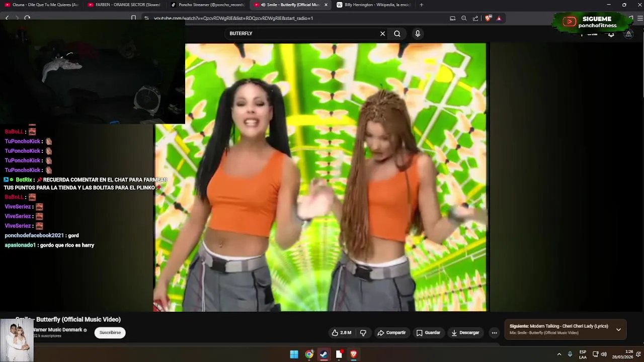The image size is (644, 362).
Task: Click the video title Butterfly (Official Music Video)
Action: [x=68, y=319]
